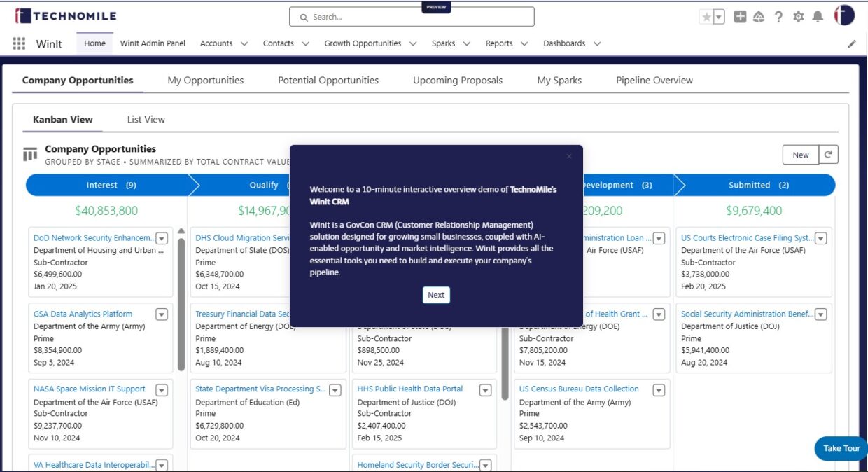Click the favorites star icon
This screenshot has height=472, width=868.
706,17
